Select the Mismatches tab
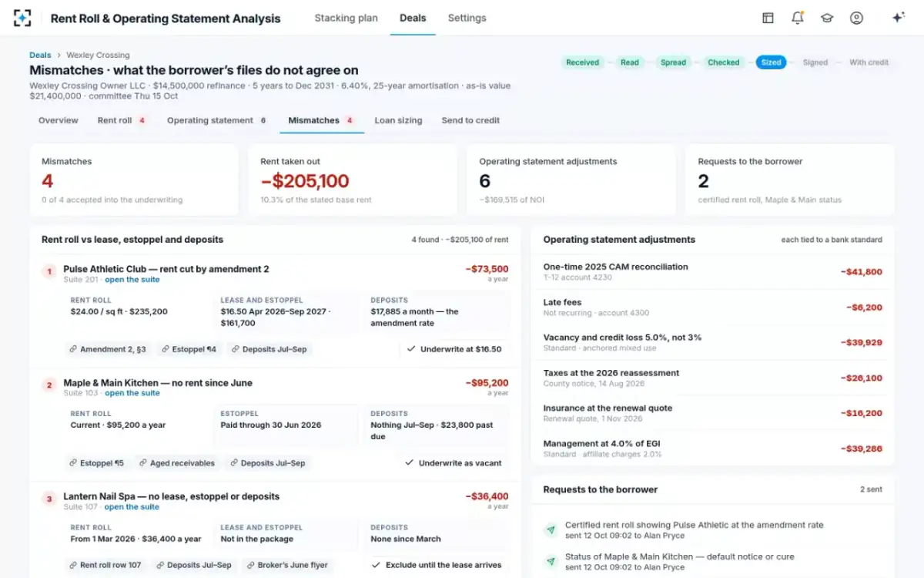This screenshot has height=578, width=924. 321,120
